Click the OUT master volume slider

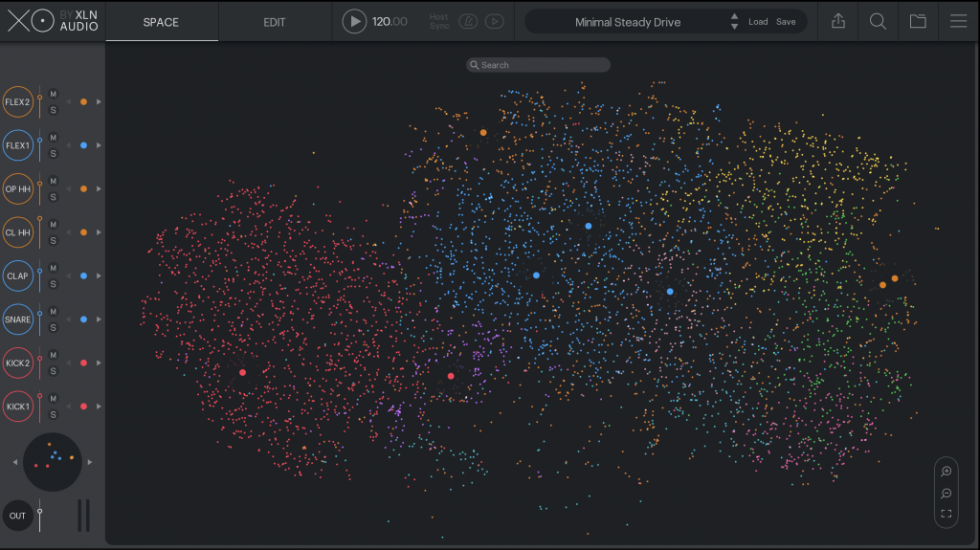40,516
